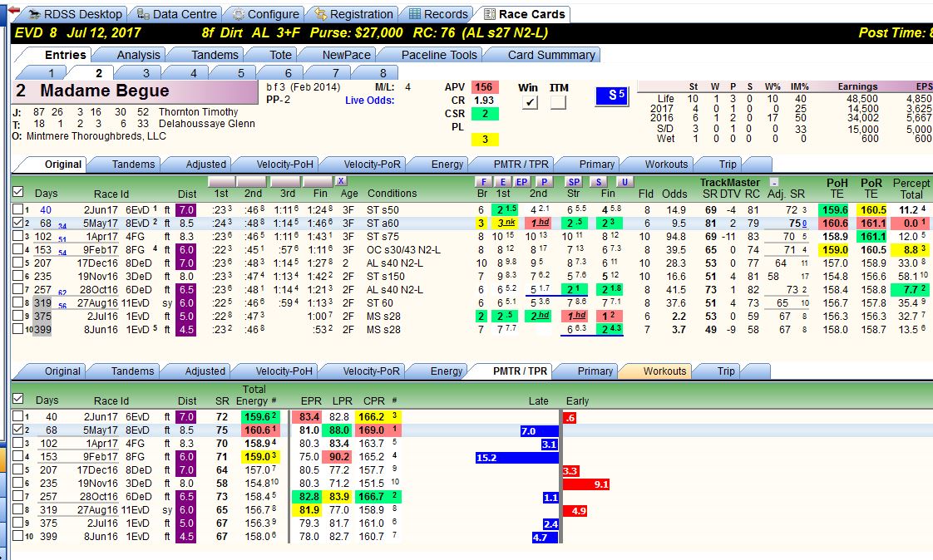
Task: Open the orange-highlighted Workouts tab in lower panel
Action: click(664, 371)
